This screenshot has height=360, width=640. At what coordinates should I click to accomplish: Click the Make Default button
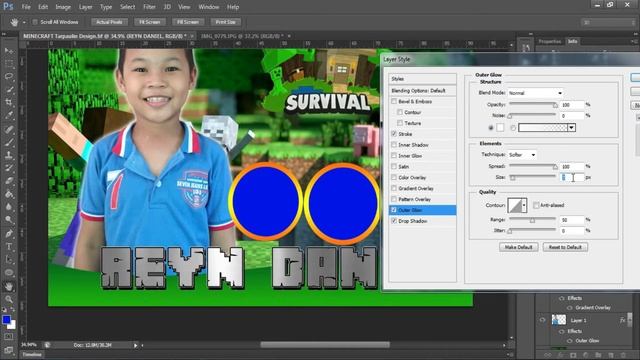(x=518, y=247)
